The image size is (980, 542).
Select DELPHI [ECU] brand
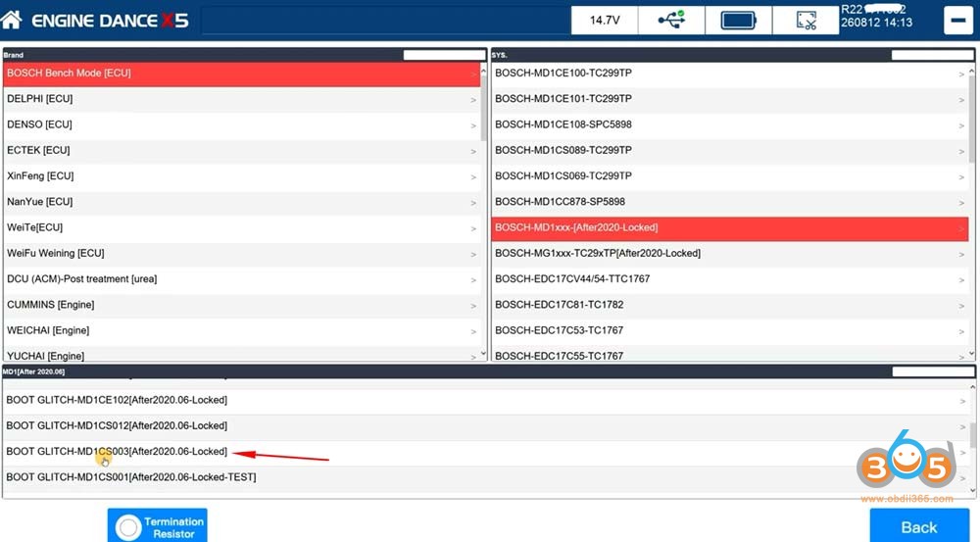(x=242, y=99)
